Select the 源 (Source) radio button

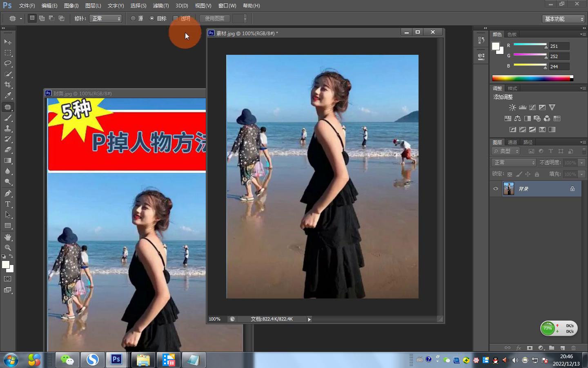[133, 18]
